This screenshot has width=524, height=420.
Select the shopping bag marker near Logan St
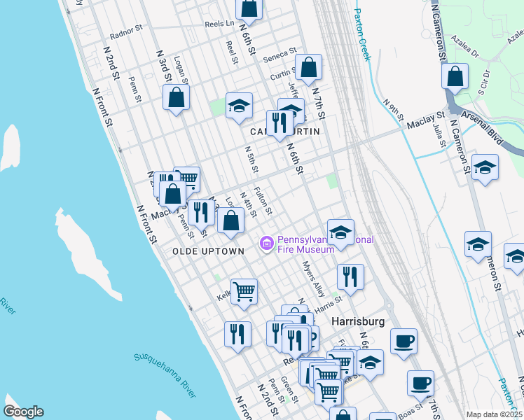[176, 99]
